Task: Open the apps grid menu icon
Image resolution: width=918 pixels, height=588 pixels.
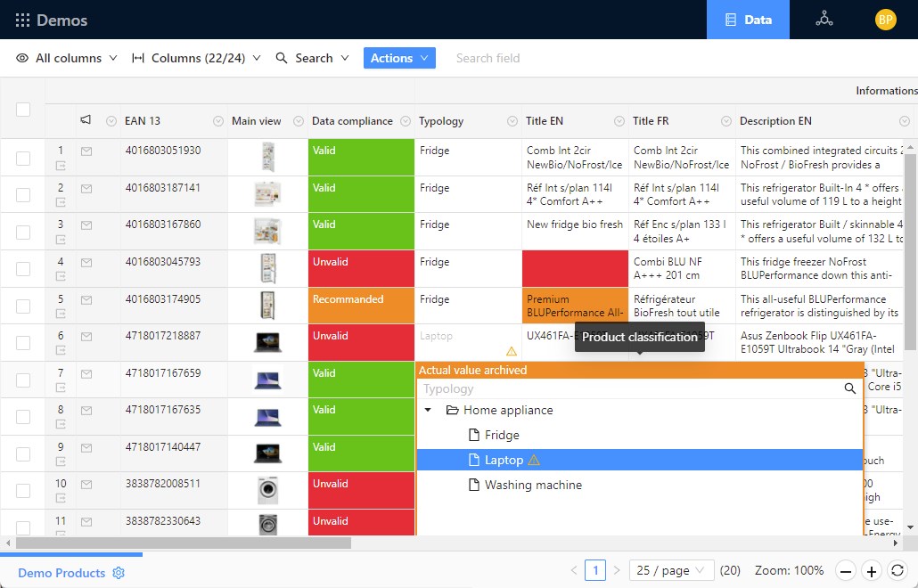Action: (x=22, y=20)
